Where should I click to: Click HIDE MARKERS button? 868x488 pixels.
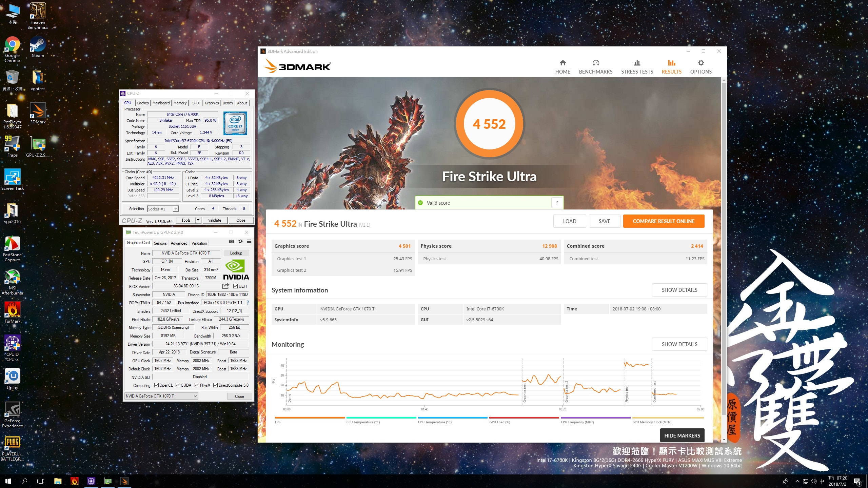682,436
